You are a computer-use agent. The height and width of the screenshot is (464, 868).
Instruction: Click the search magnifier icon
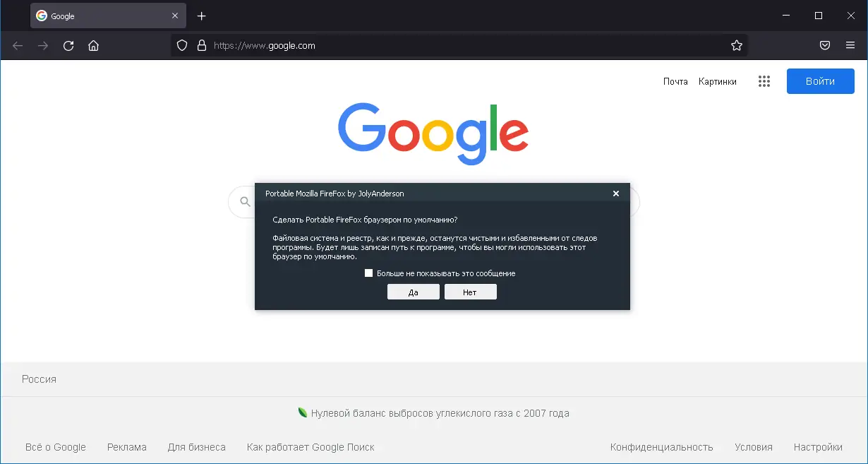(x=246, y=203)
